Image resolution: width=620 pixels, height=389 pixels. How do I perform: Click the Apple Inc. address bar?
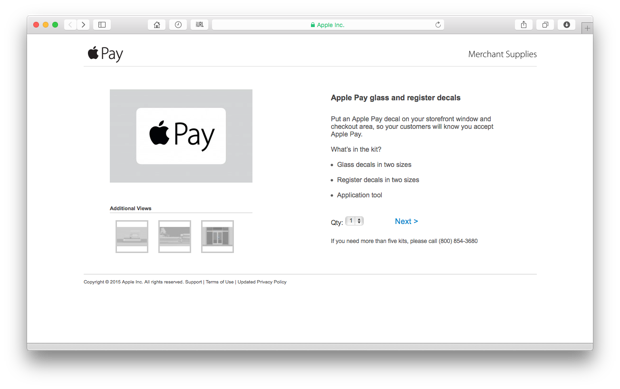pyautogui.click(x=328, y=25)
